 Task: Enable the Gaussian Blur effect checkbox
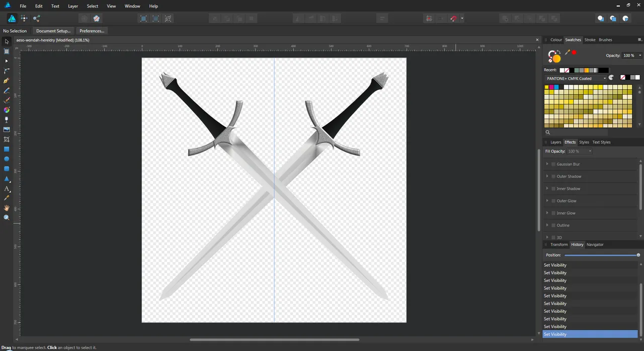click(x=553, y=164)
